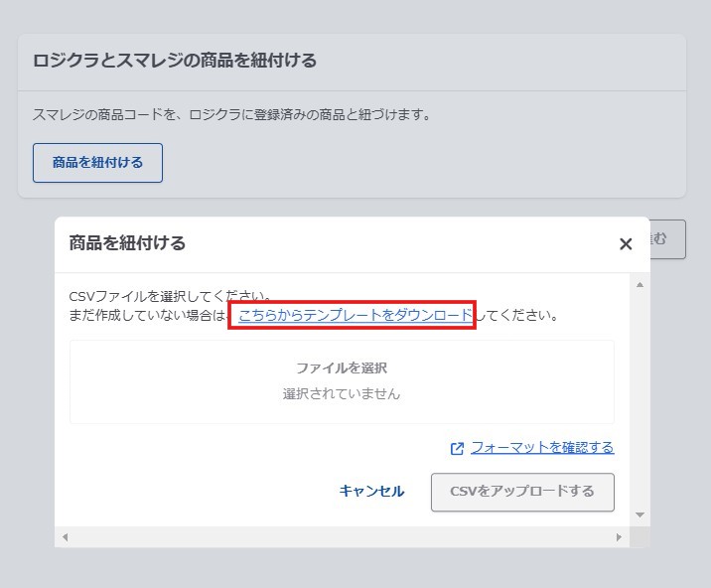Click the CSVをアップロードする button

[x=522, y=493]
